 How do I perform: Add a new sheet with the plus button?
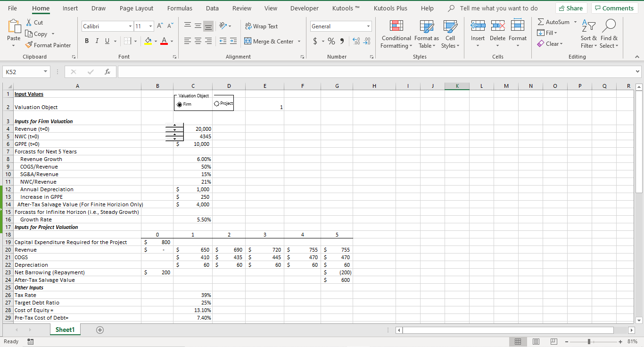click(99, 330)
